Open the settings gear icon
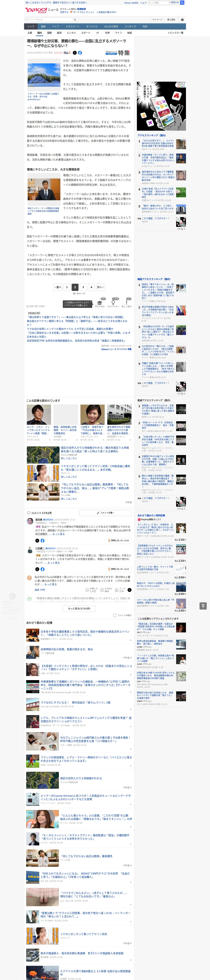 182,20
